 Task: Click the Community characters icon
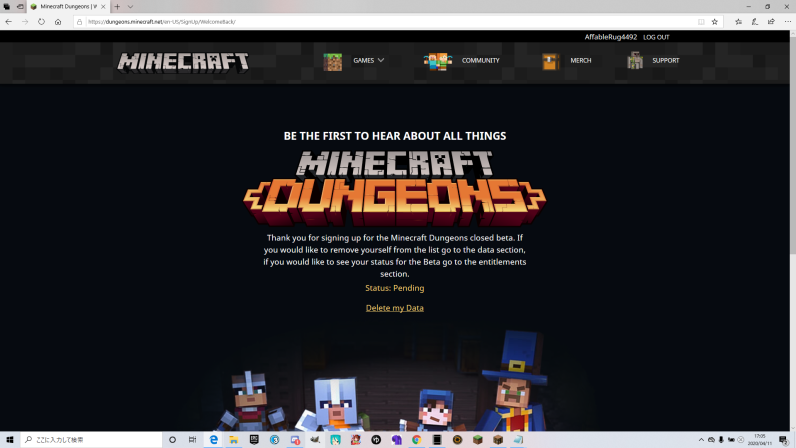(437, 61)
